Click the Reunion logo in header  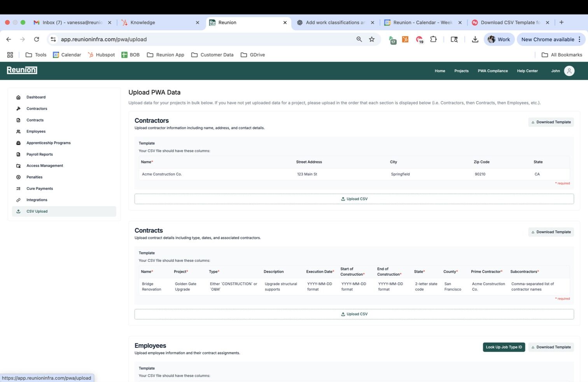coord(22,70)
